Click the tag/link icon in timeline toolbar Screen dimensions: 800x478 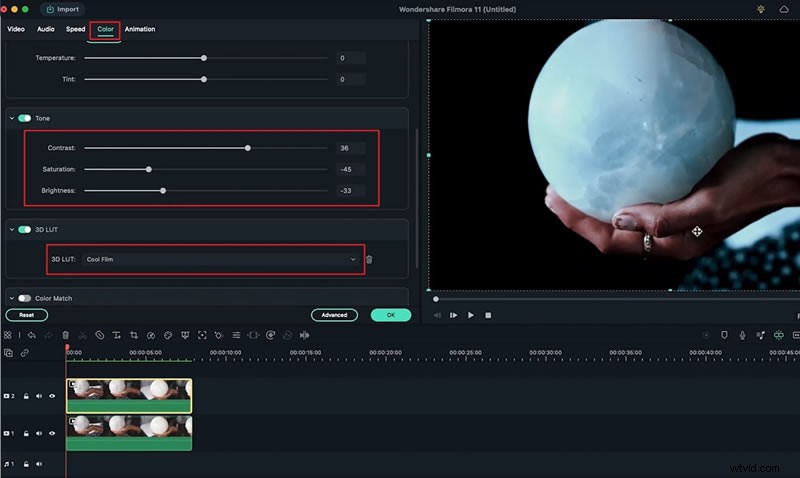click(x=99, y=335)
